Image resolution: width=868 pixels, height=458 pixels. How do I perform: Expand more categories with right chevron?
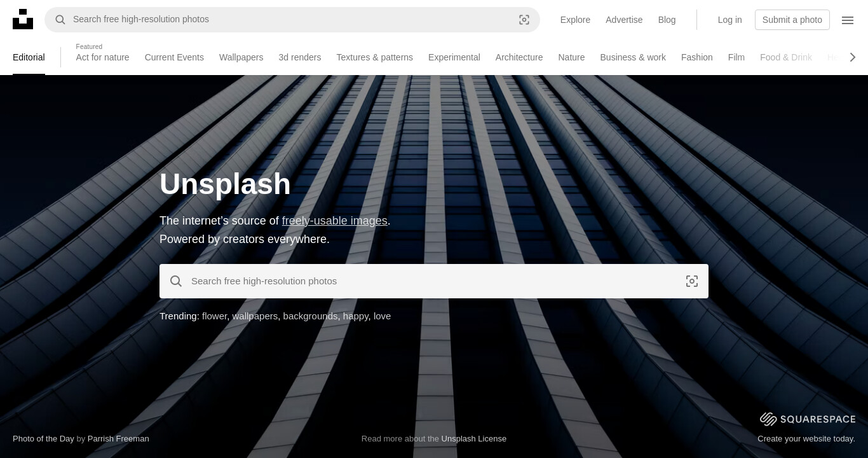tap(853, 57)
